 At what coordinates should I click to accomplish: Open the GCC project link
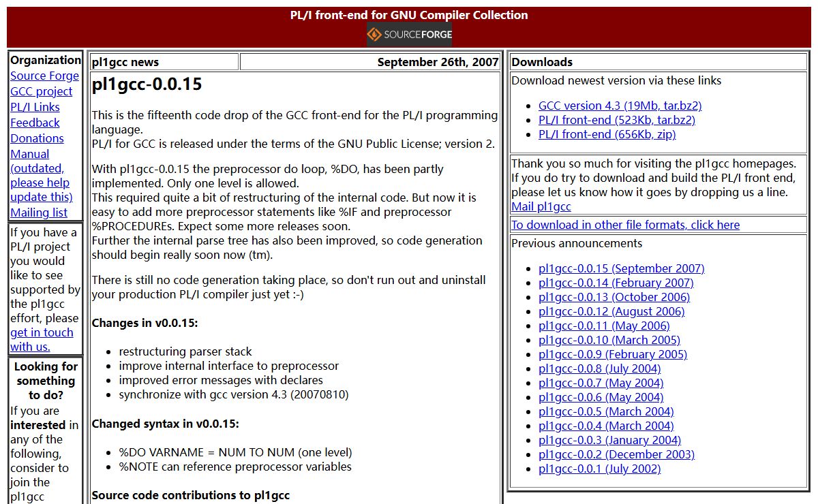point(41,91)
